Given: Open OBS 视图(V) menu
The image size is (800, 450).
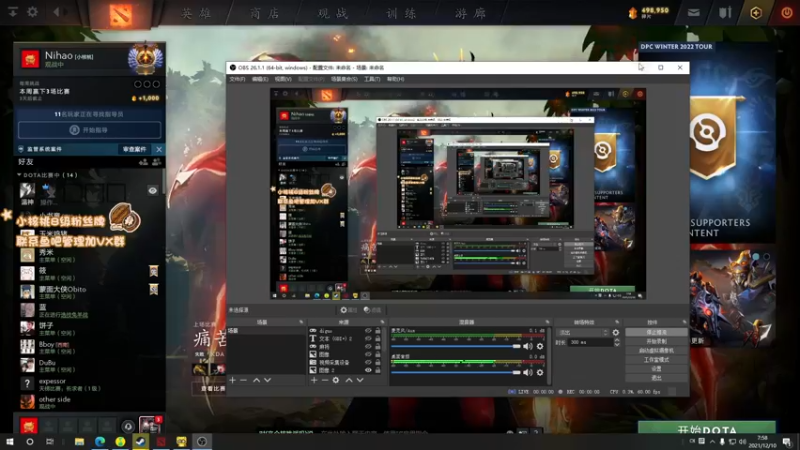Looking at the screenshot, I should tap(283, 79).
